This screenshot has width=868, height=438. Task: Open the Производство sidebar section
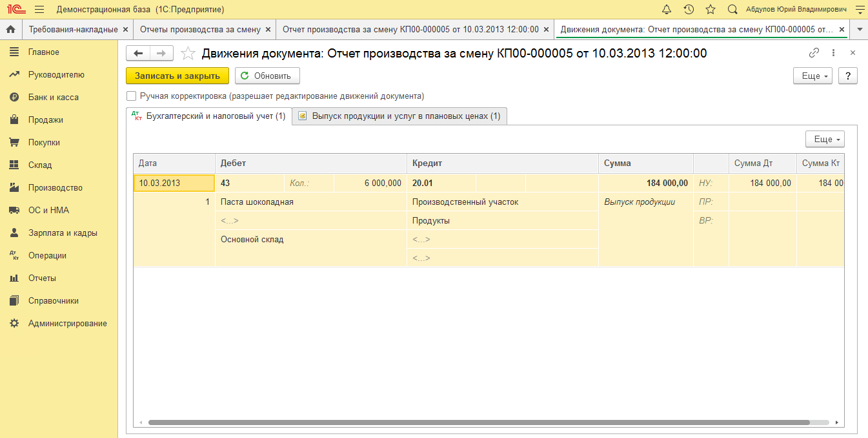tap(56, 188)
